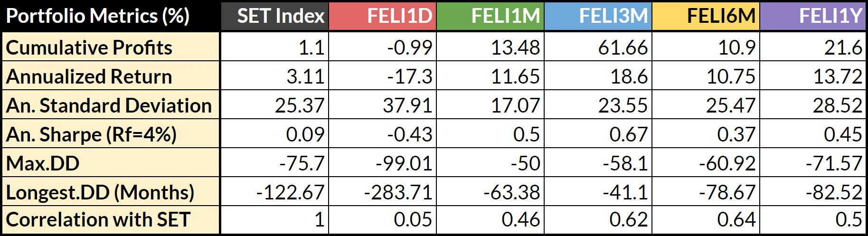Viewport: 868px width, 236px height.
Task: Select the An. Standard Deviation row label
Action: coord(110,105)
